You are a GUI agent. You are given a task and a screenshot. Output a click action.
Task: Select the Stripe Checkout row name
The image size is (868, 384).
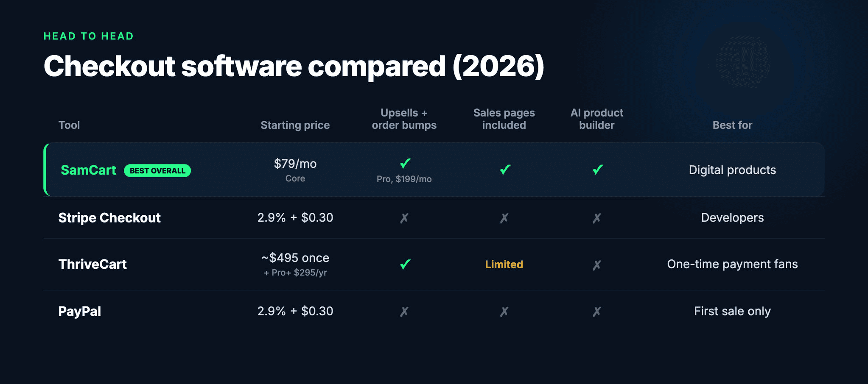109,218
